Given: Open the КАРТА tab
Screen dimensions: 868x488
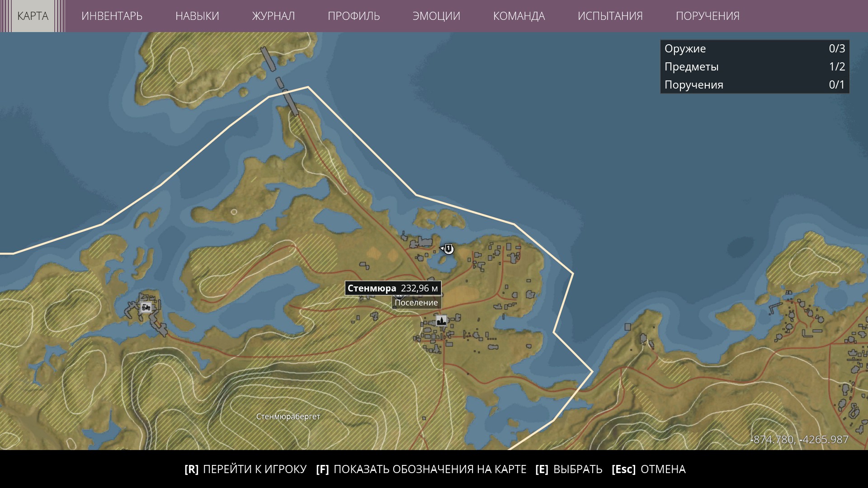Looking at the screenshot, I should pos(33,16).
